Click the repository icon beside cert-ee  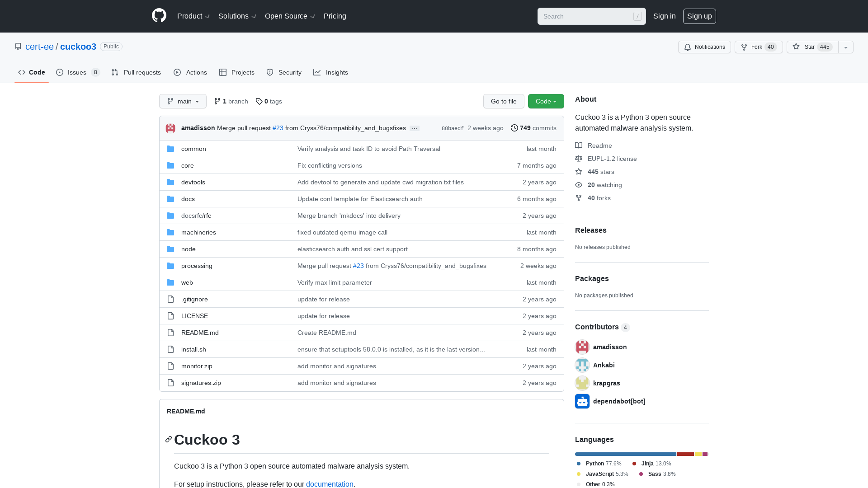tap(18, 47)
